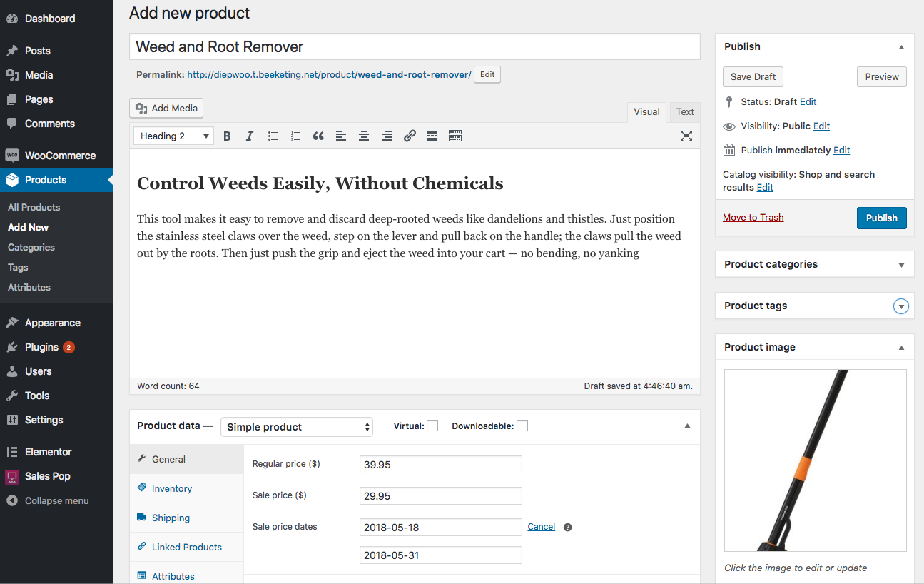Viewport: 924px width, 584px height.
Task: Check the Downloadable product checkbox
Action: point(522,426)
